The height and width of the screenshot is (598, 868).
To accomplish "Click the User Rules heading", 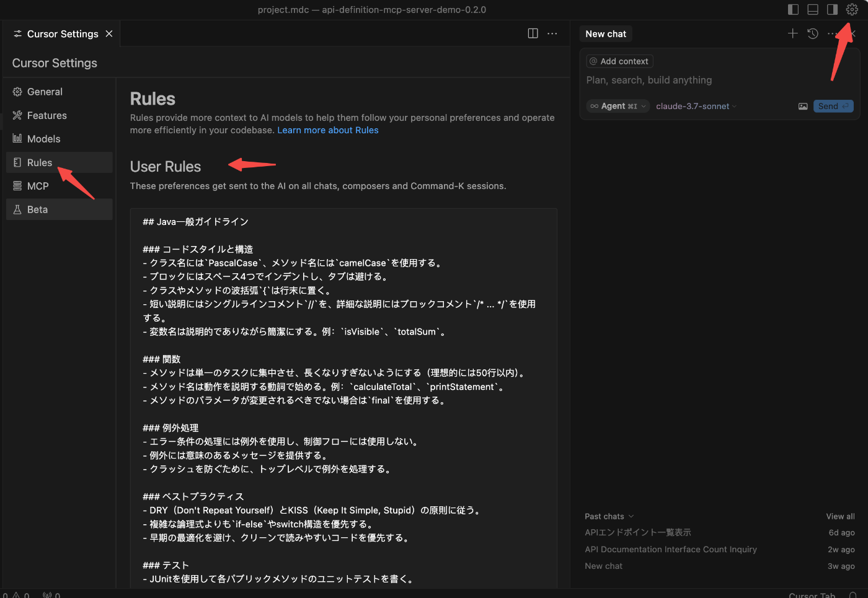I will 166,167.
